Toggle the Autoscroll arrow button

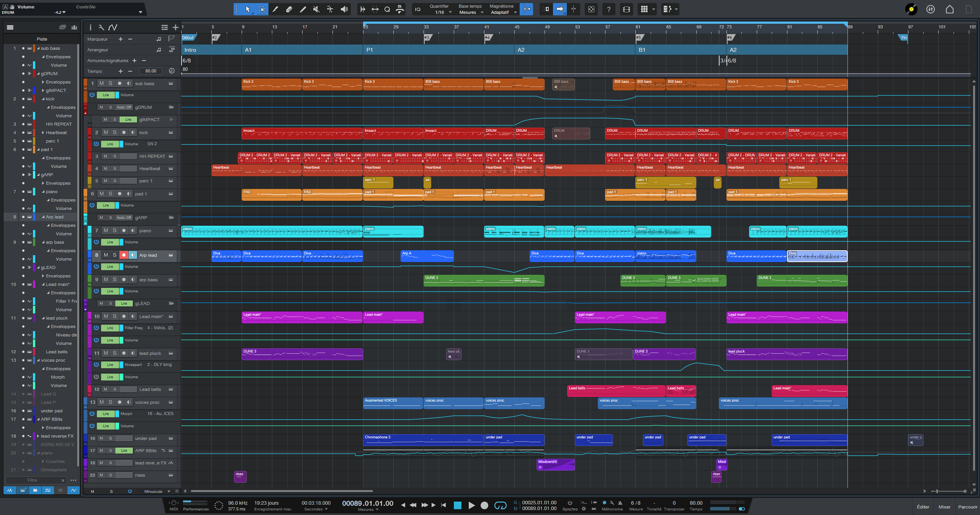(560, 9)
